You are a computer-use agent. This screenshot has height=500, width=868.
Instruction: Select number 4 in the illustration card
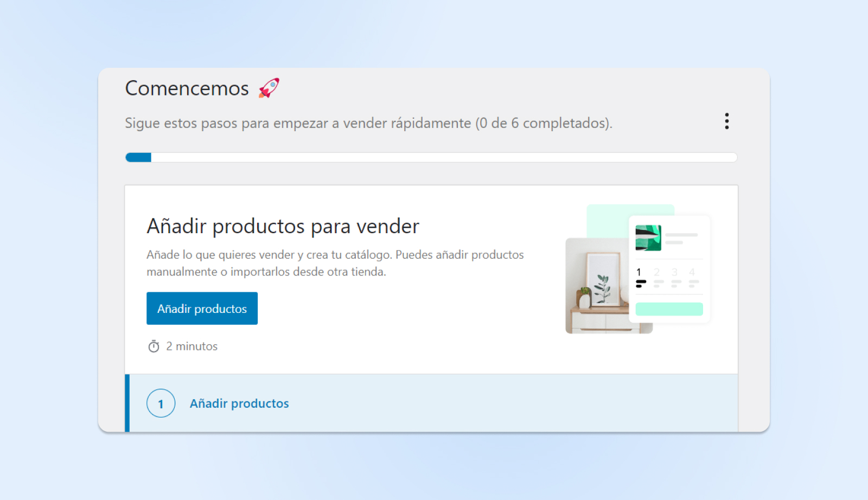[692, 272]
